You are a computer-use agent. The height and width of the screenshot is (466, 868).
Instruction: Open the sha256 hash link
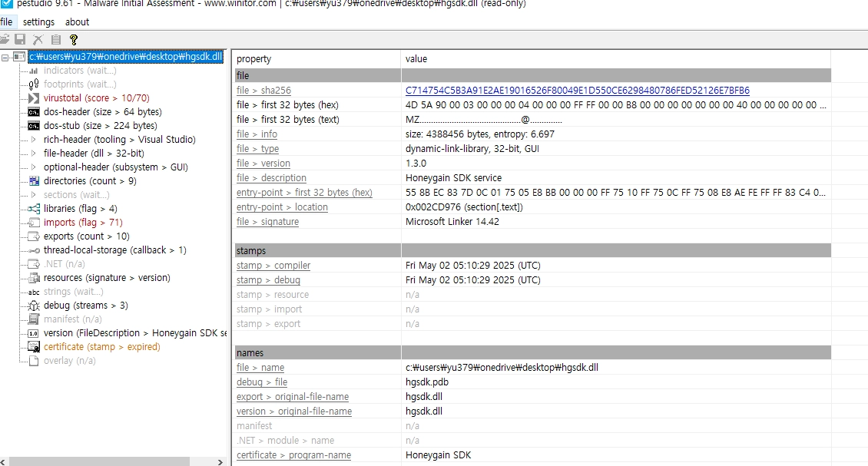tap(578, 91)
